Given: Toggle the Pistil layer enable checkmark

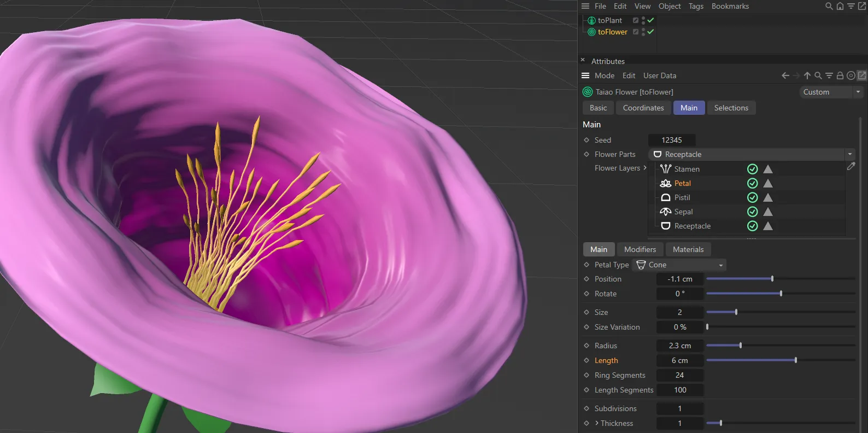Looking at the screenshot, I should click(x=753, y=197).
